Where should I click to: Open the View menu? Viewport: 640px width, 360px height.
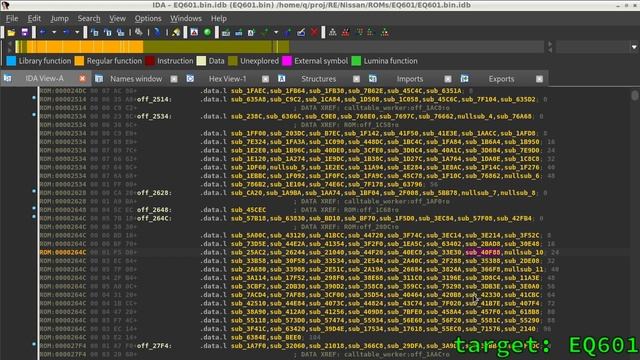pos(117,18)
